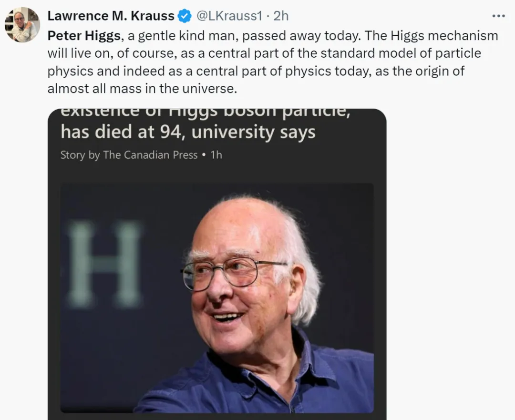Click the 2h tweet timestamp

[281, 16]
